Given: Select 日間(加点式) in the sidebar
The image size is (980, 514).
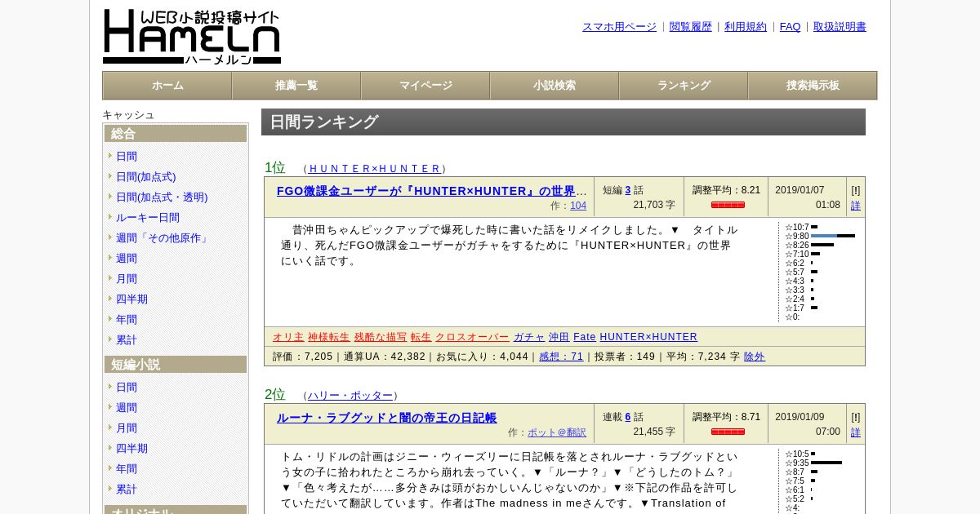Looking at the screenshot, I should 146,177.
